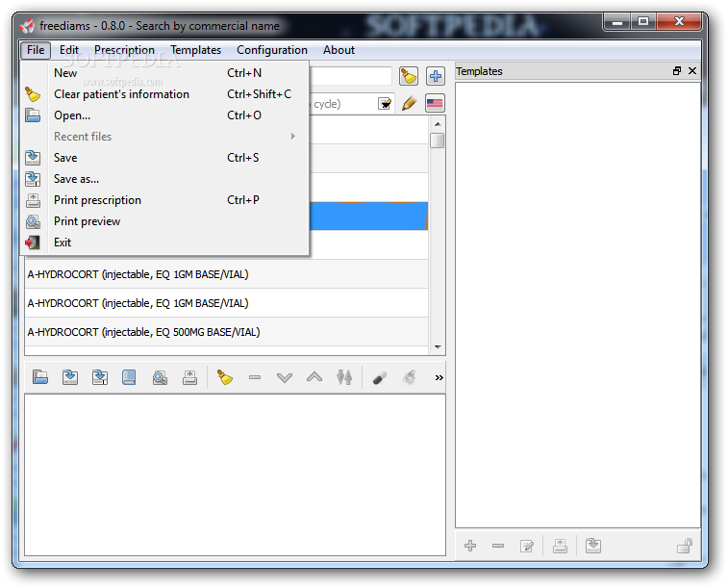Click the File menu title
This screenshot has width=728, height=588.
pyautogui.click(x=36, y=50)
